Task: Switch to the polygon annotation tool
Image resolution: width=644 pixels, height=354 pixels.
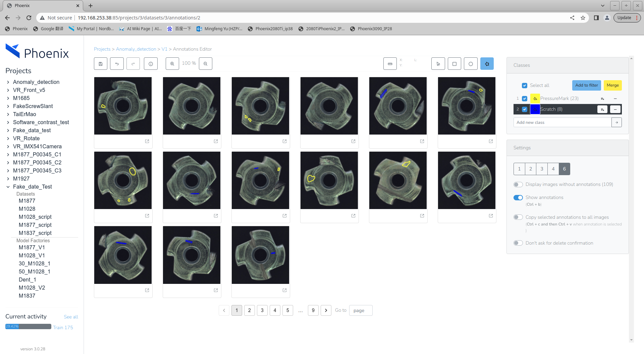Action: click(487, 63)
